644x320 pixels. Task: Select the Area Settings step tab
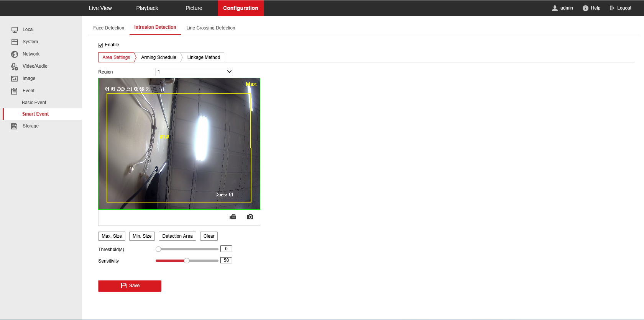click(x=116, y=57)
